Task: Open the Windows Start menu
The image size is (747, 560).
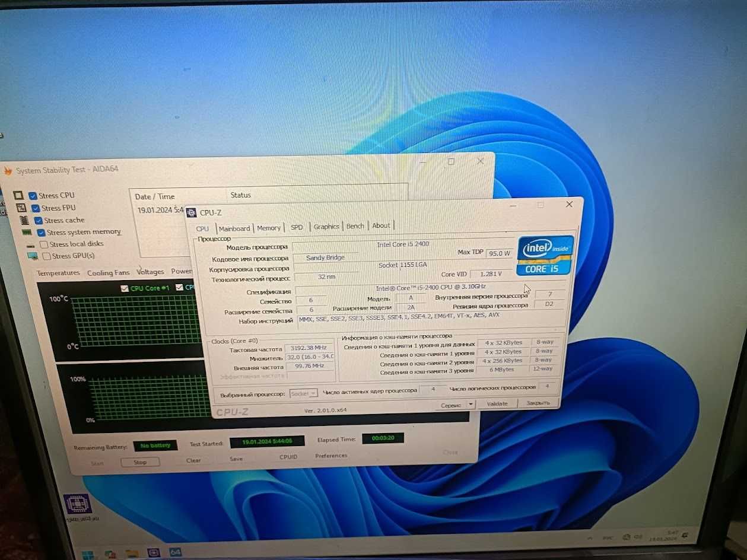Action: (88, 555)
